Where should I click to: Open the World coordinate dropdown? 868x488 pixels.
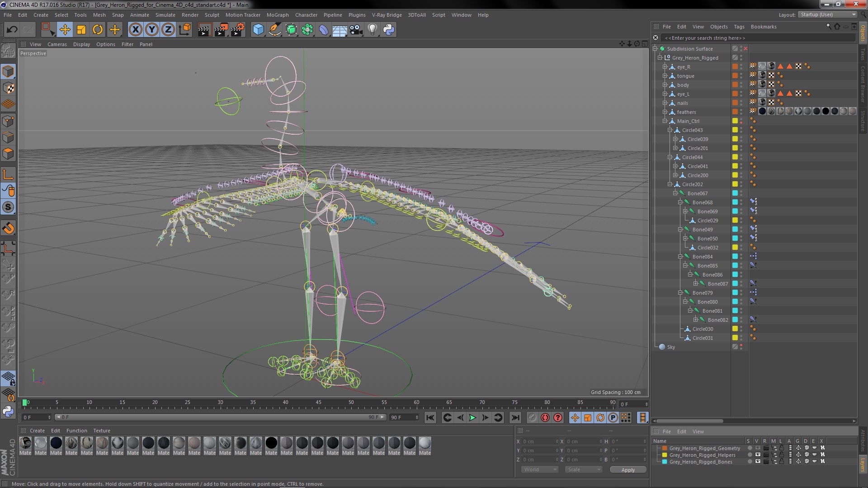540,469
